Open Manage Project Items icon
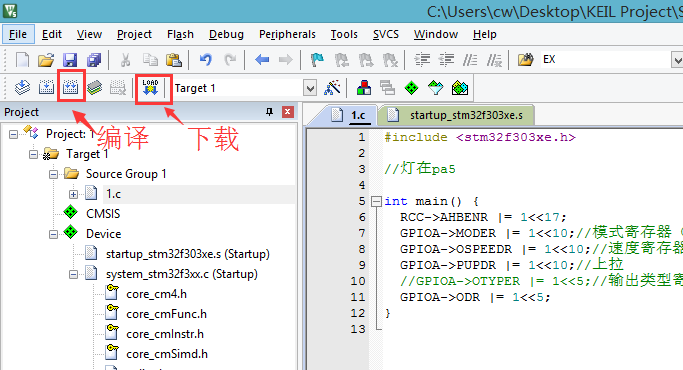Image resolution: width=683 pixels, height=370 pixels. click(x=364, y=88)
